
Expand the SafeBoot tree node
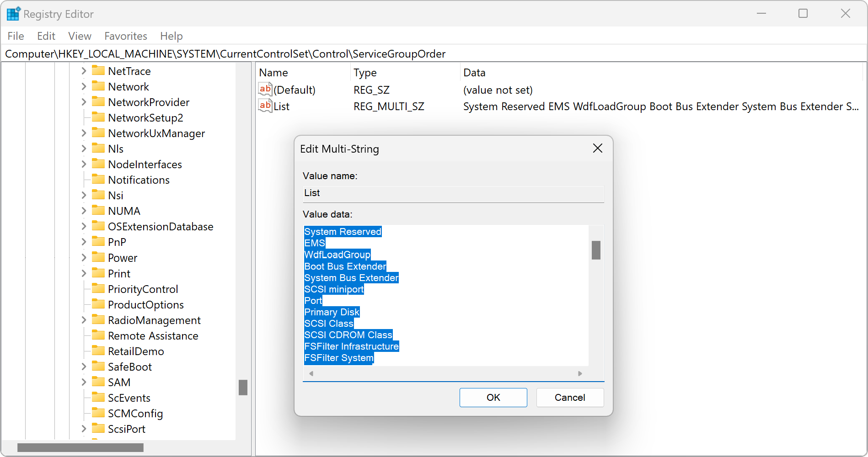(84, 367)
